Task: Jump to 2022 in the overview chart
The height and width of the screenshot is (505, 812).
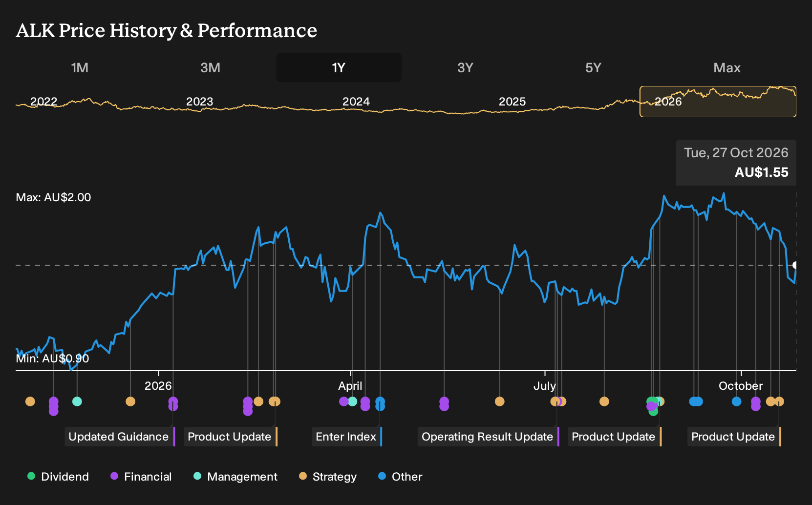Action: coord(44,102)
